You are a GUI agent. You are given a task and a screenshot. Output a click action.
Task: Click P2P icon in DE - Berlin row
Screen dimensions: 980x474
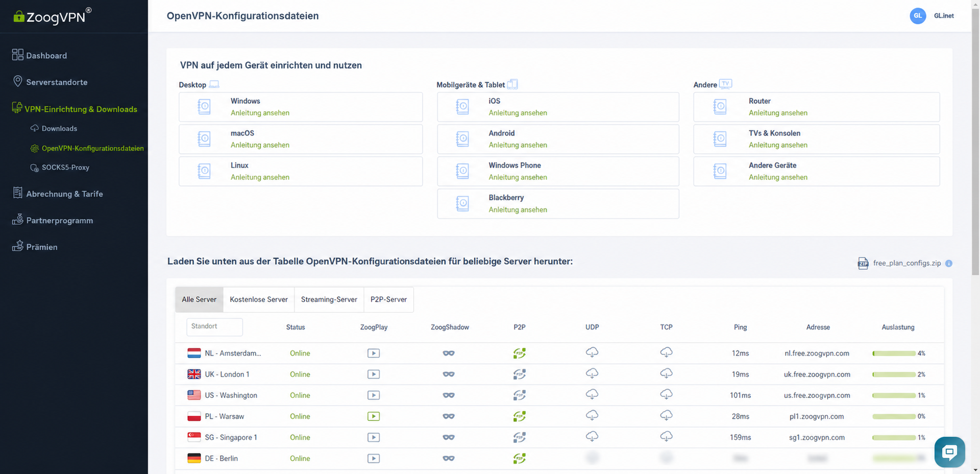520,458
